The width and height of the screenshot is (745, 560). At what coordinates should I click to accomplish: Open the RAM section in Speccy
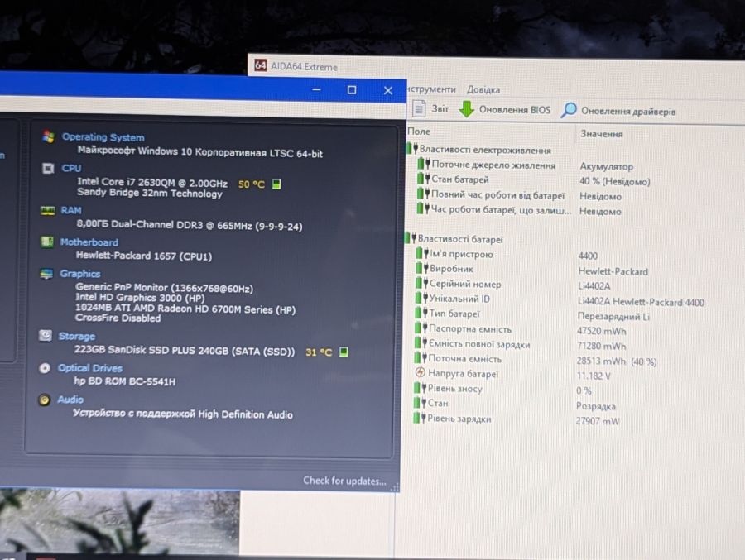click(71, 210)
